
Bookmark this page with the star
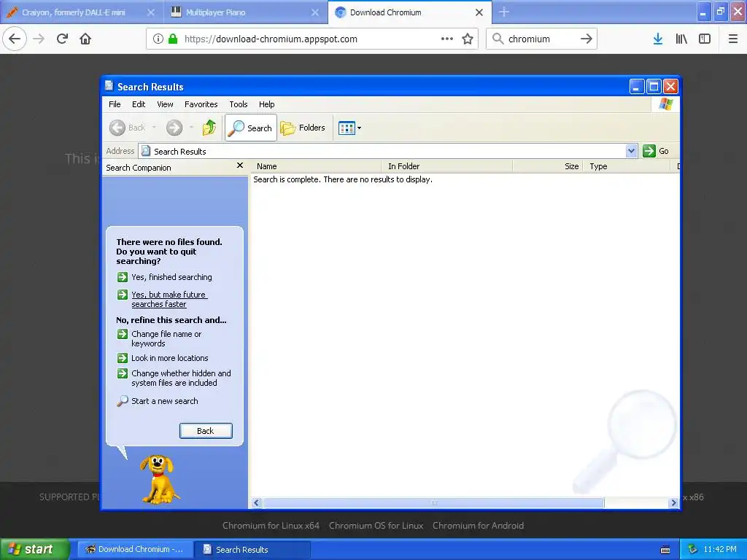coord(468,39)
